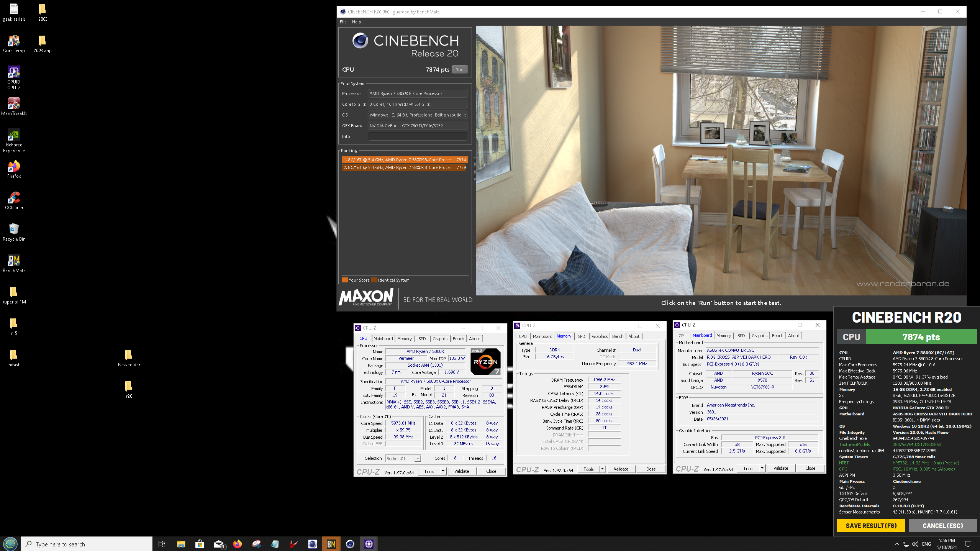The height and width of the screenshot is (551, 980).
Task: Click the red checkmark taskbar icon
Action: [x=293, y=544]
